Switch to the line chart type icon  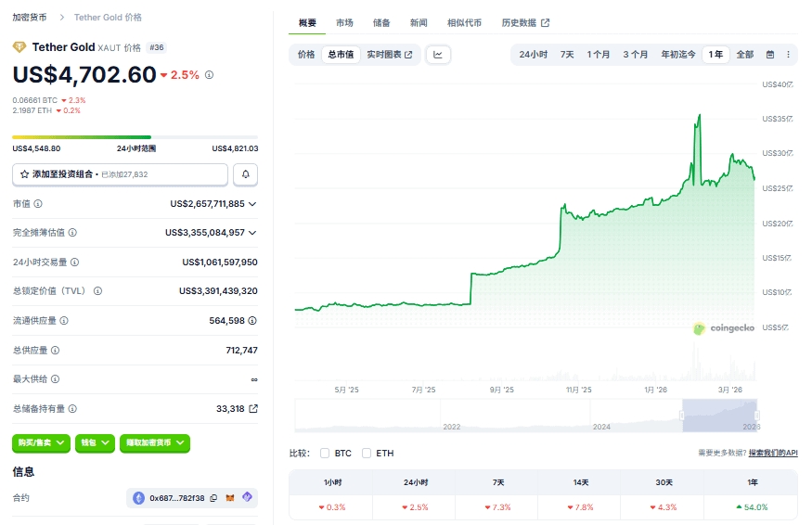click(438, 55)
